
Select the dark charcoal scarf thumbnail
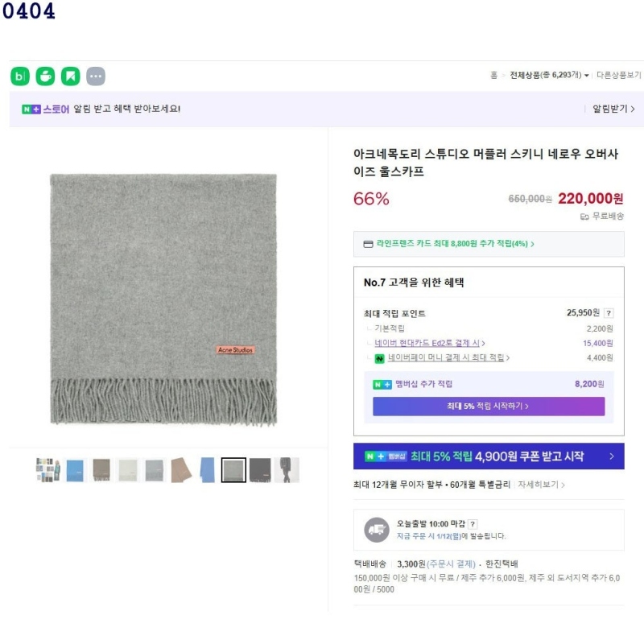click(x=260, y=469)
